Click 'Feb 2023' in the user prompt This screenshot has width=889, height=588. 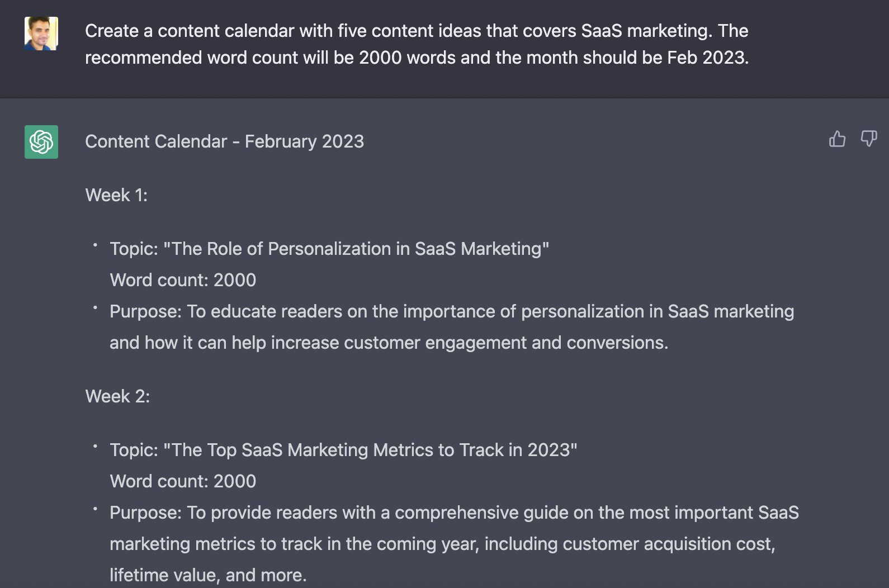tap(707, 58)
